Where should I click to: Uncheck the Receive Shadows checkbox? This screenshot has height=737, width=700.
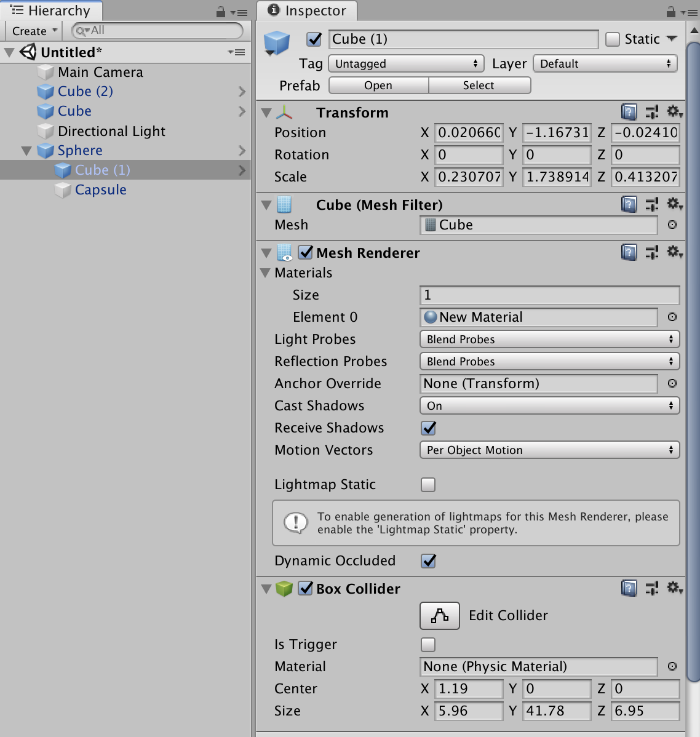click(x=428, y=428)
